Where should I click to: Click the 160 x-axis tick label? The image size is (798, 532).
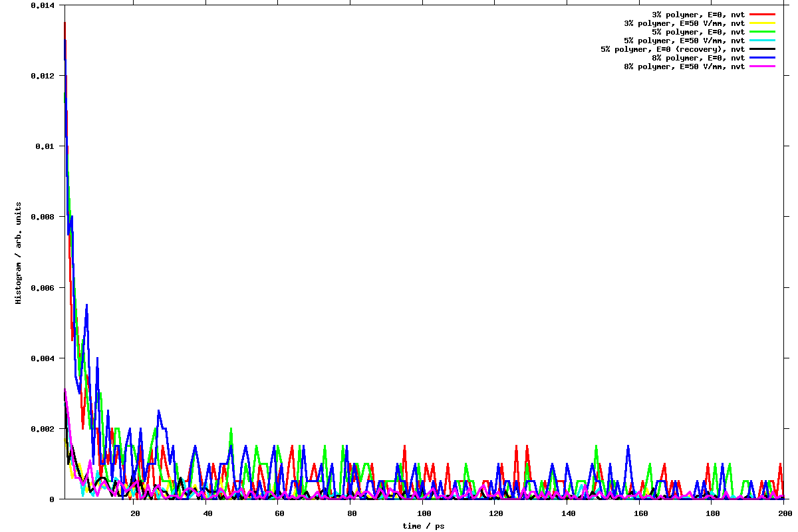(x=640, y=513)
